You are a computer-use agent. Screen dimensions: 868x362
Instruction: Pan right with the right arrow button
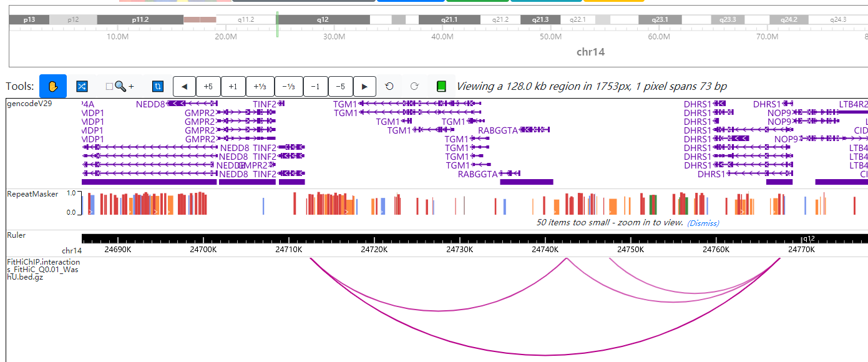coord(365,86)
